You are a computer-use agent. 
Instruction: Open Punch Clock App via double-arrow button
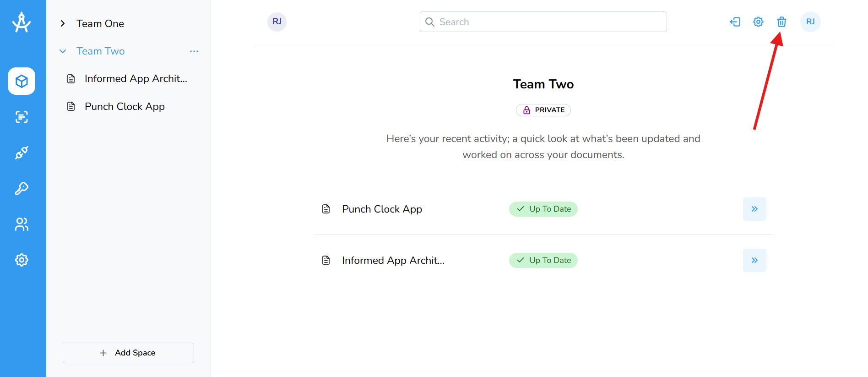[754, 209]
